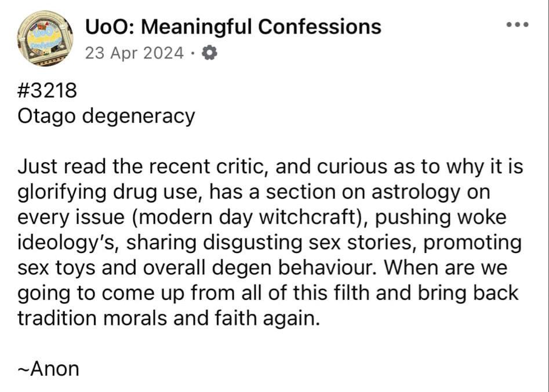Click the line starting 'going to come up'
This screenshot has height=392, width=549.
coord(267,294)
